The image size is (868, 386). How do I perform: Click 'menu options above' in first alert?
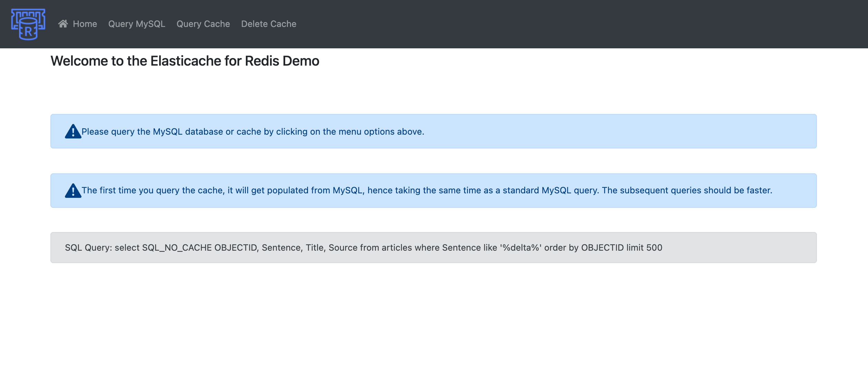point(381,132)
